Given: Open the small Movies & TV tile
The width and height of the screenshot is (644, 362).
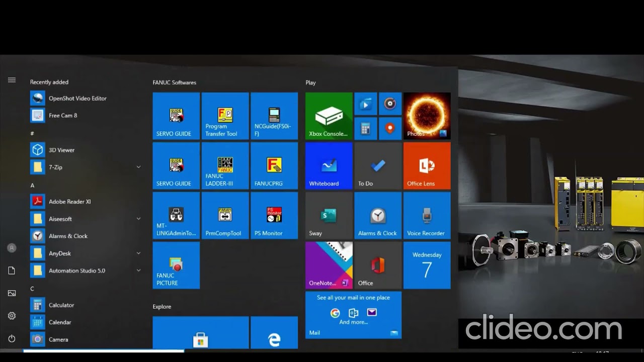Looking at the screenshot, I should 366,104.
